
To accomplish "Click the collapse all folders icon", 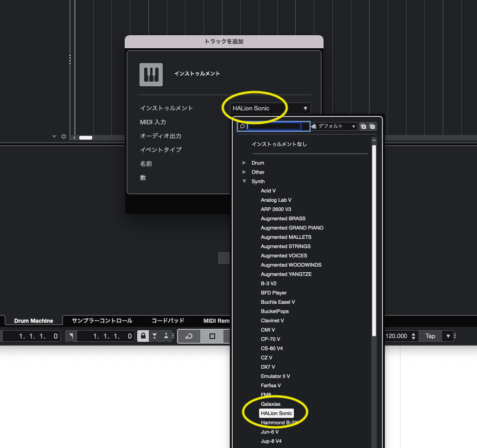I will click(x=372, y=126).
